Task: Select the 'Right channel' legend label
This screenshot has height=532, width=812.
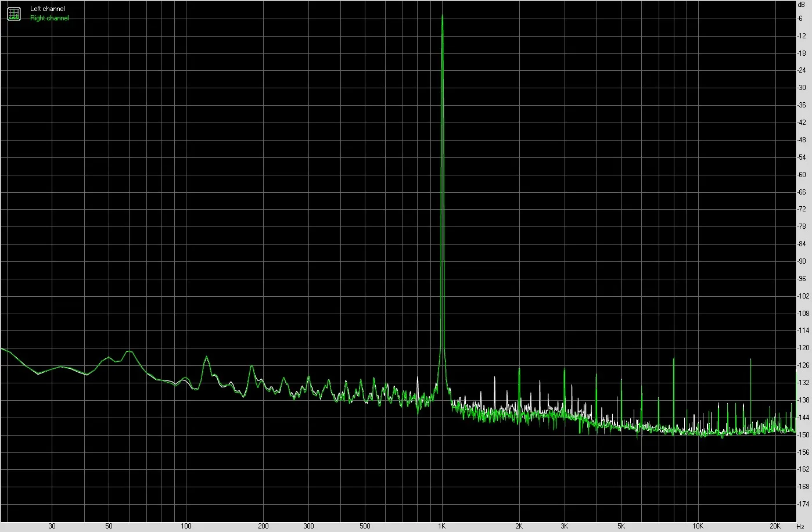Action: click(x=49, y=18)
